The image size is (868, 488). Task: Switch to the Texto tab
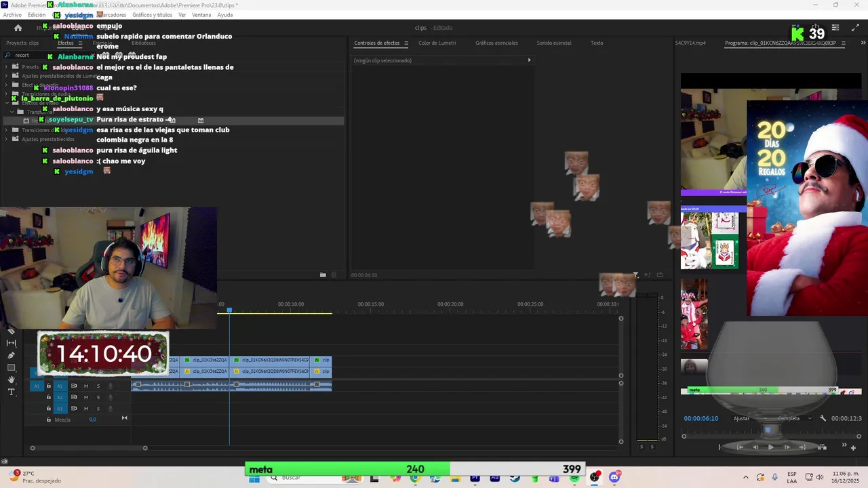(x=597, y=43)
